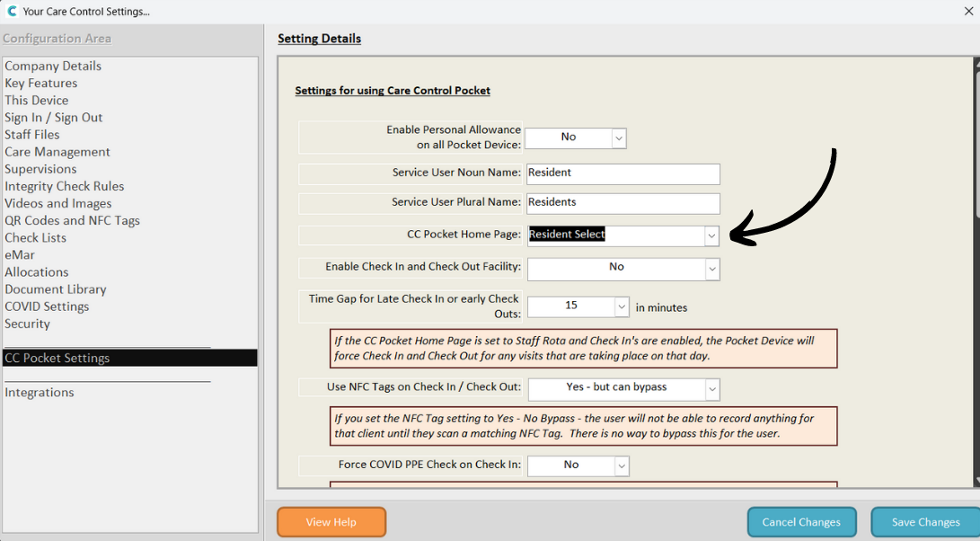This screenshot has width=980, height=541.
Task: Click the Setting Details heading
Action: [x=320, y=39]
